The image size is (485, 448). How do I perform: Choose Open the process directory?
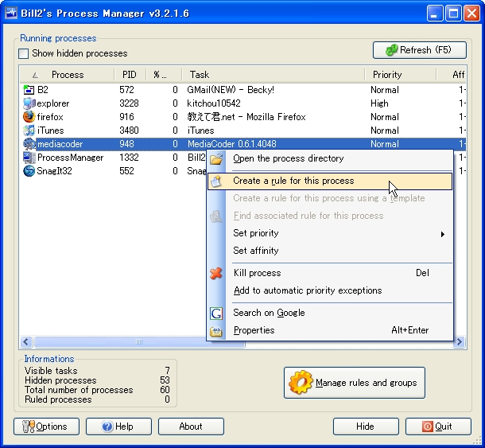click(329, 158)
